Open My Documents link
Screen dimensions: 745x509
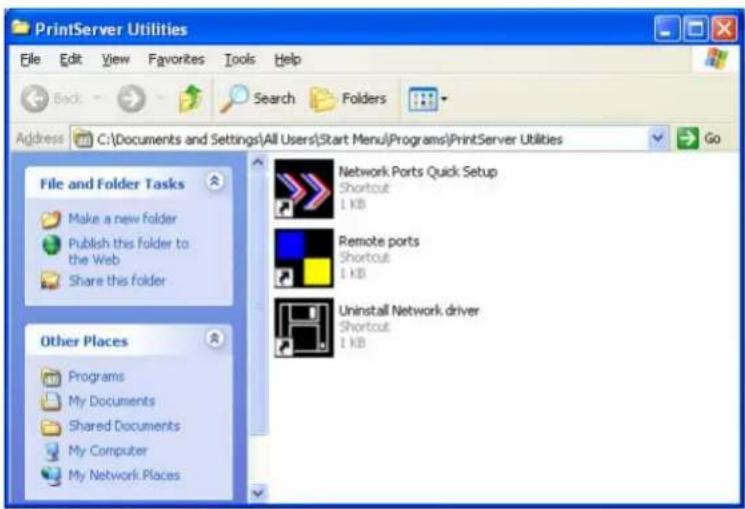(112, 401)
